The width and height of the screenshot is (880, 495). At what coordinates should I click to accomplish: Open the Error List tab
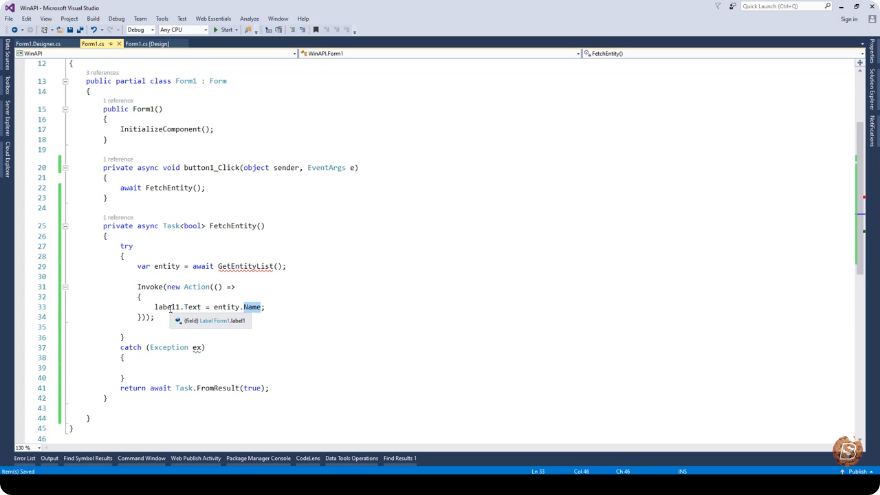pyautogui.click(x=24, y=459)
